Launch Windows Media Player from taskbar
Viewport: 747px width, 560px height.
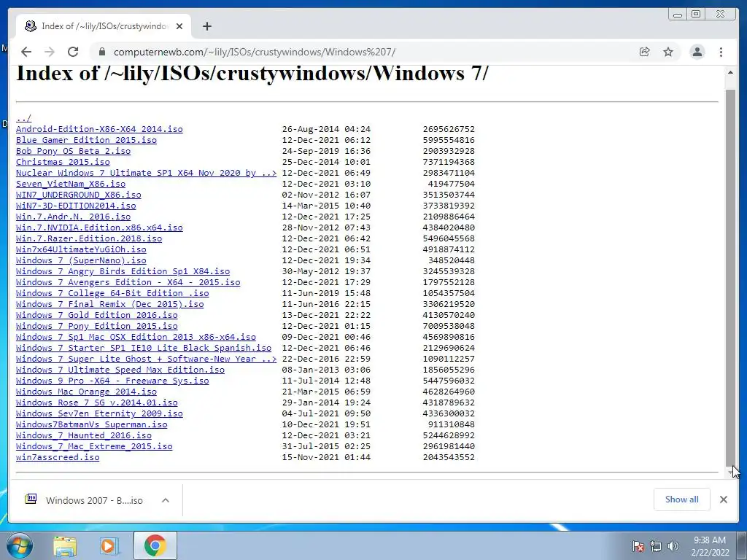point(109,545)
